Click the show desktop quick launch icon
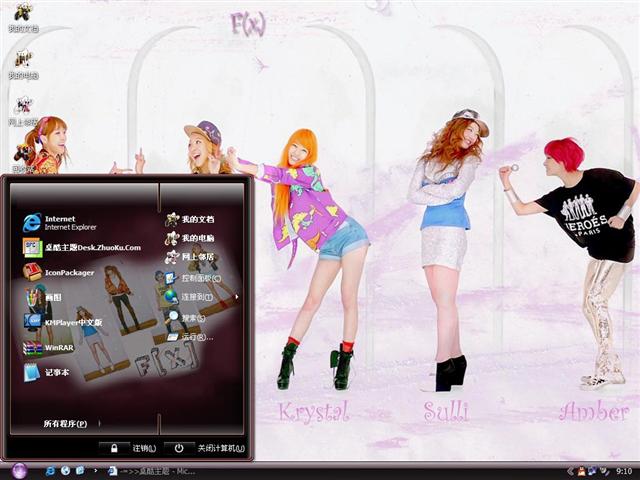640x480 pixels. [80, 471]
